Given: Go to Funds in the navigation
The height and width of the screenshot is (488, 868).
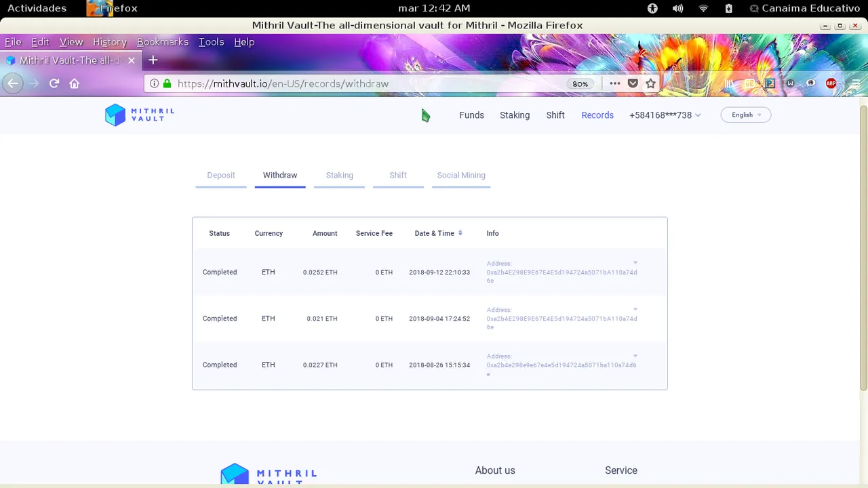Looking at the screenshot, I should [471, 115].
